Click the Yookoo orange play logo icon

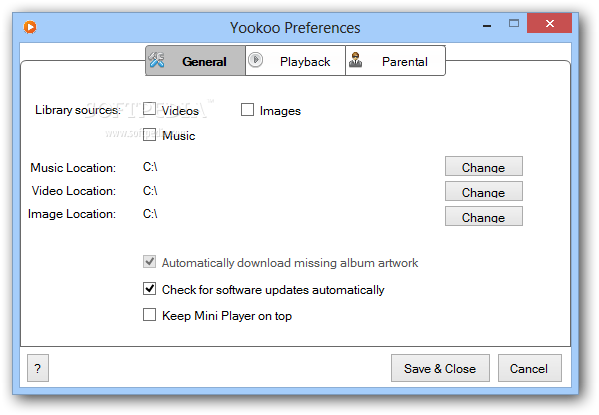coord(30,27)
